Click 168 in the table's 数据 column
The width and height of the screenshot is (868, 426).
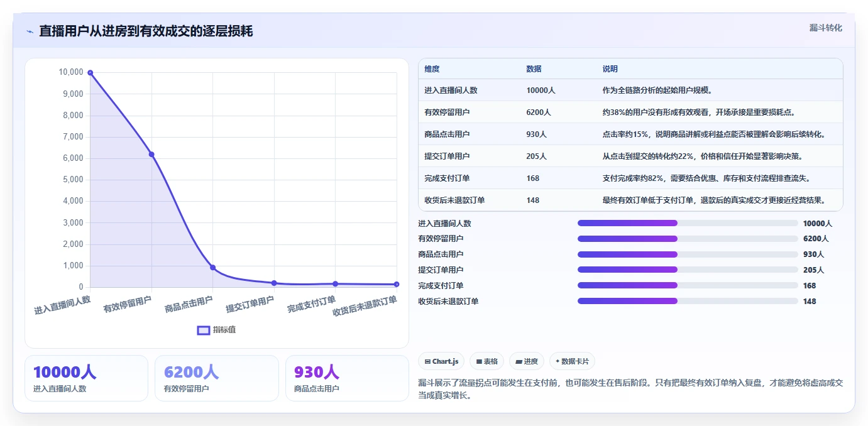pos(532,178)
